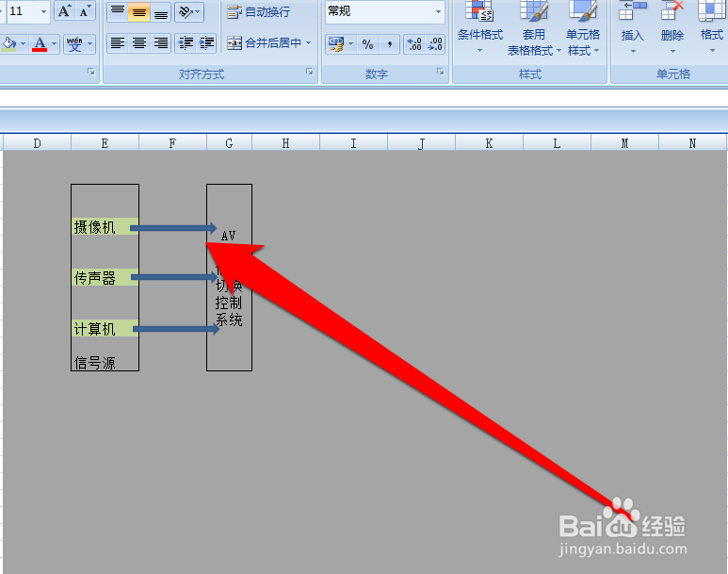Click the 计算机 cell
Image resolution: width=728 pixels, height=574 pixels.
point(105,329)
